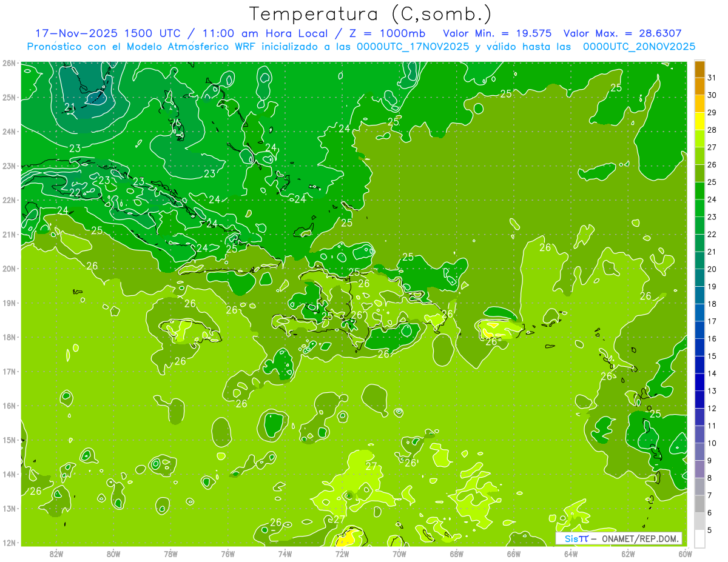Screen dimensions: 728x562
Task: Click the longitude axis label '68W'
Action: 456,554
